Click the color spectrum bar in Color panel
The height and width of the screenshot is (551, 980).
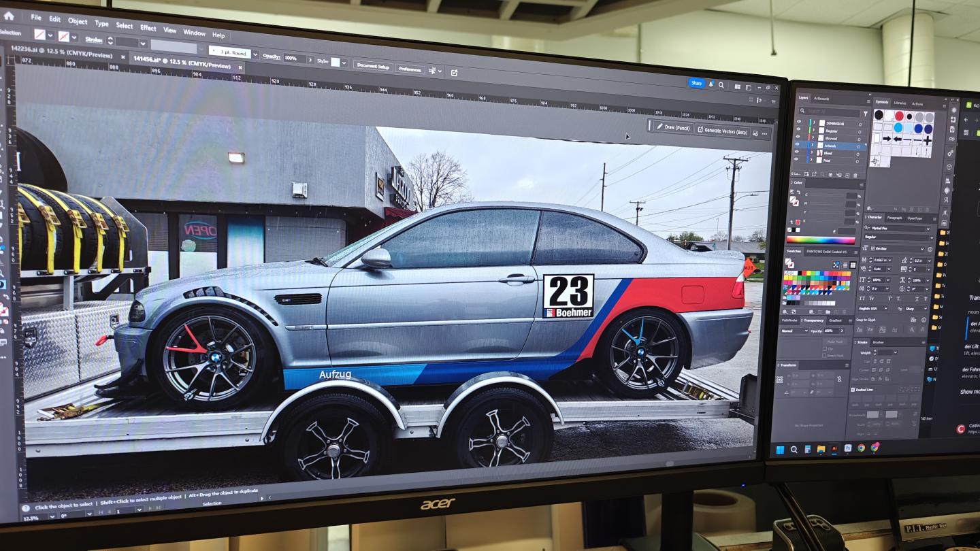821,239
